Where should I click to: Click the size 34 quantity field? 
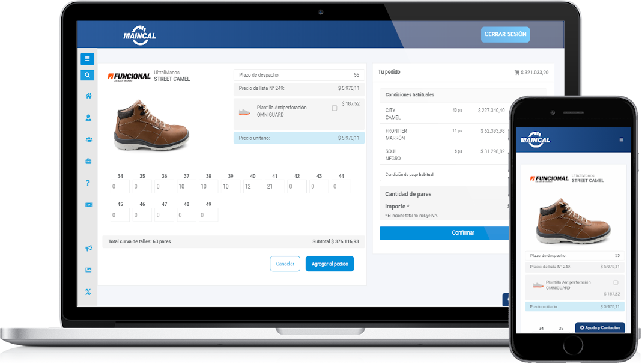(120, 186)
